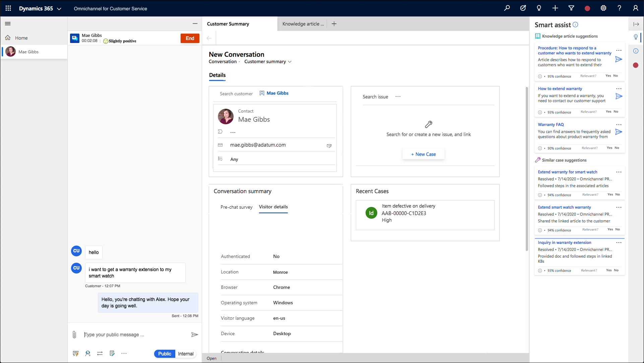This screenshot has width=644, height=363.
Task: Click the Mae Gibbs contact thumbnail
Action: [x=226, y=116]
